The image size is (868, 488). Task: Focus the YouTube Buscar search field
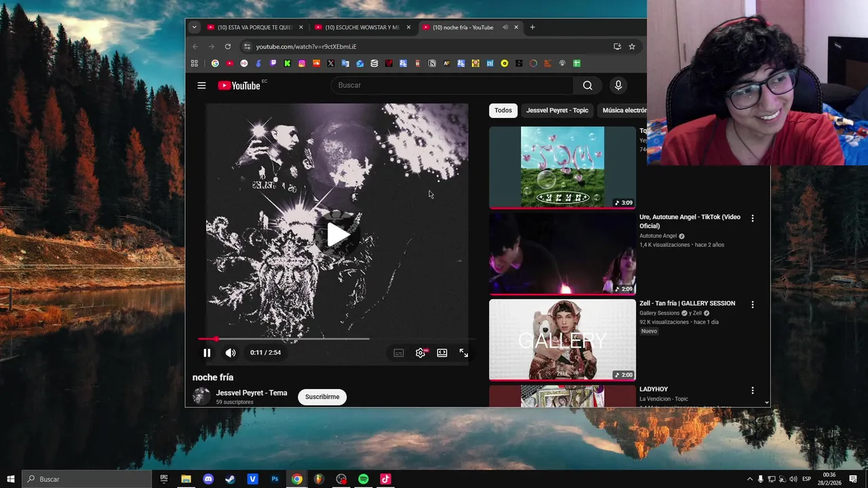pos(452,85)
